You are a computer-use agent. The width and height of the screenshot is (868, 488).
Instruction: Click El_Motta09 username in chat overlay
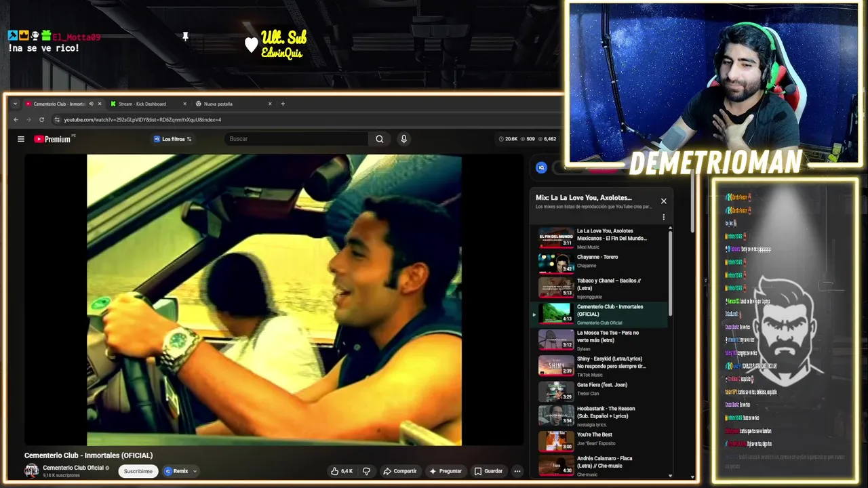76,37
